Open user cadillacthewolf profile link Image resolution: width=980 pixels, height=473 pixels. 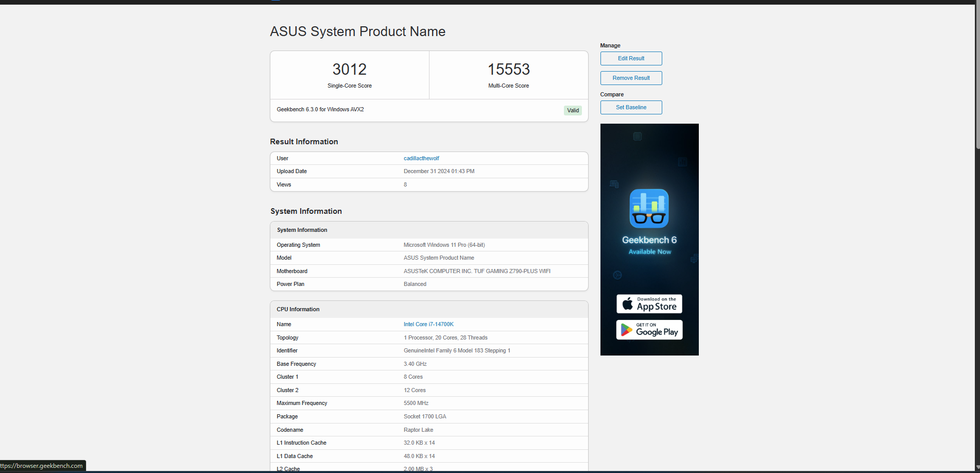(x=421, y=158)
